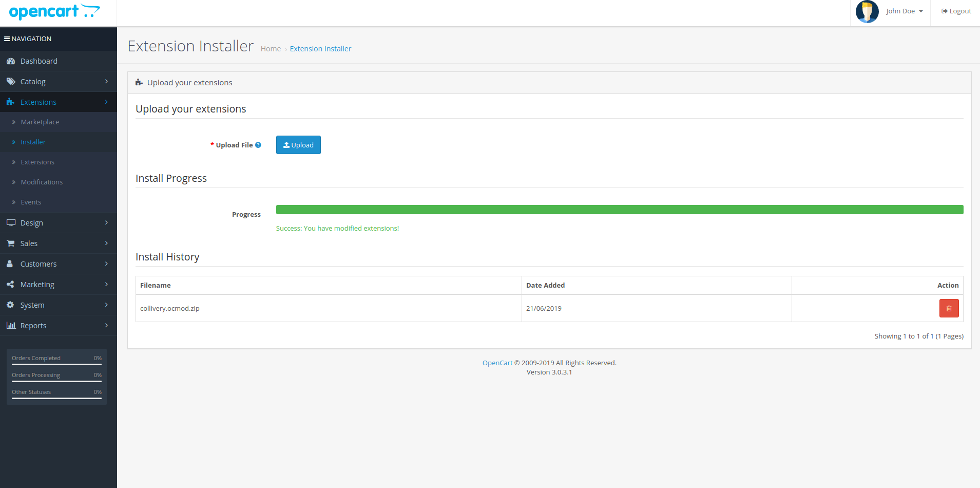Open the Events submenu item

click(31, 202)
